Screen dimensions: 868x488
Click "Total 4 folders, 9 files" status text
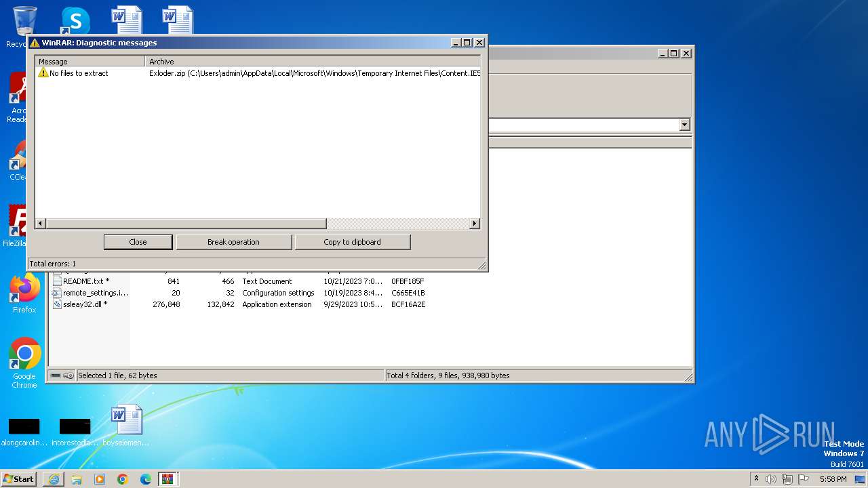click(448, 375)
